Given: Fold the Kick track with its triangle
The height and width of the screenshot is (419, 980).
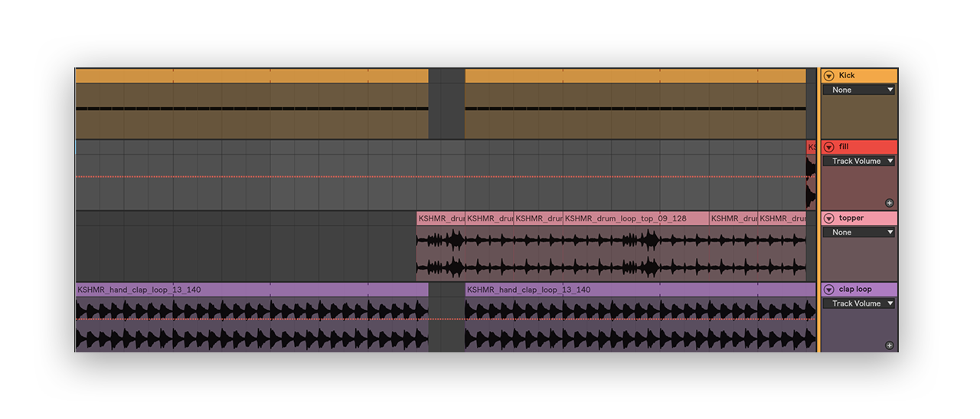Looking at the screenshot, I should point(829,76).
